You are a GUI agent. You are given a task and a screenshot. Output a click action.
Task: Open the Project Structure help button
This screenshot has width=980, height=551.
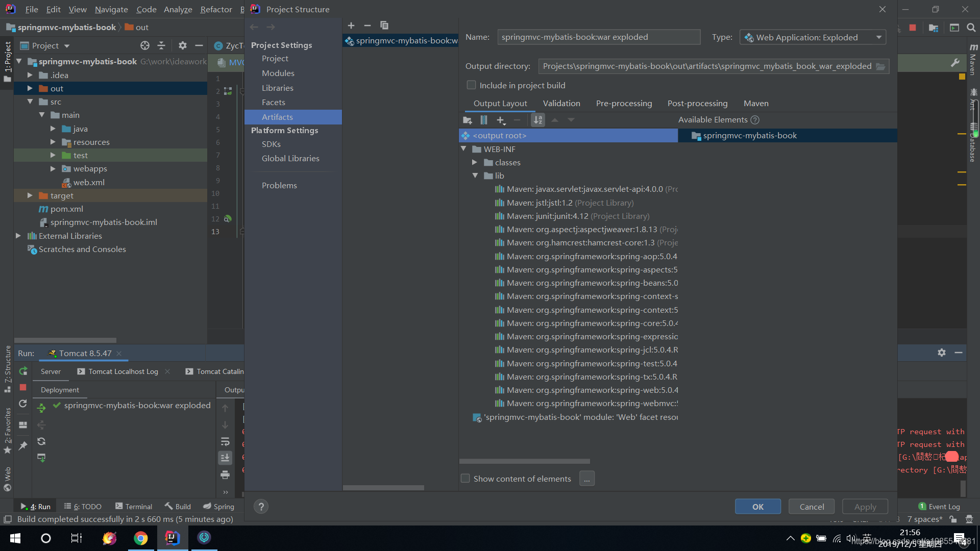(x=261, y=507)
